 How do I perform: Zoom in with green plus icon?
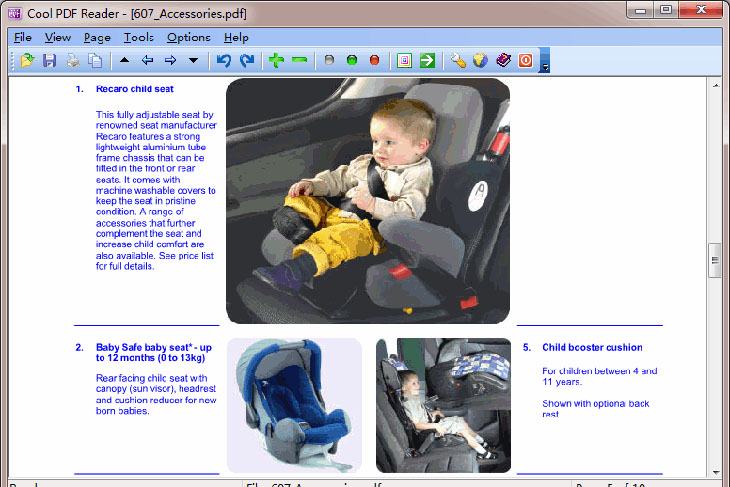coord(276,60)
